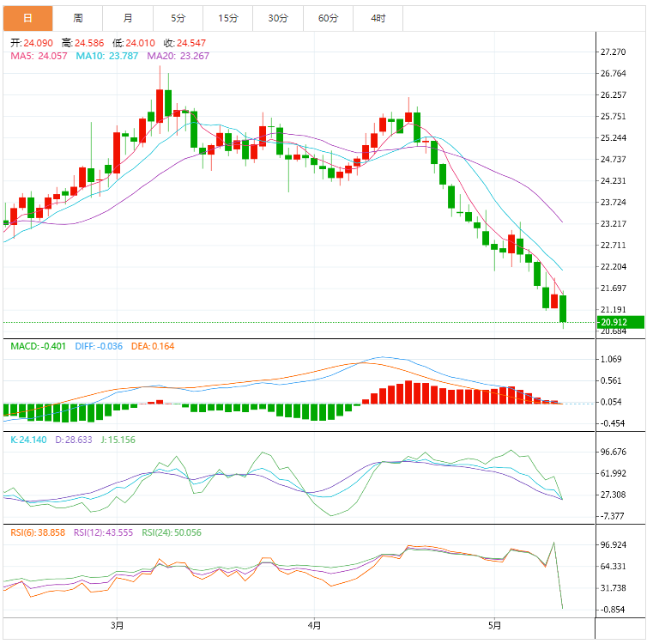653x644 pixels.
Task: Click the D:28.633 KDJ label
Action: coord(73,440)
